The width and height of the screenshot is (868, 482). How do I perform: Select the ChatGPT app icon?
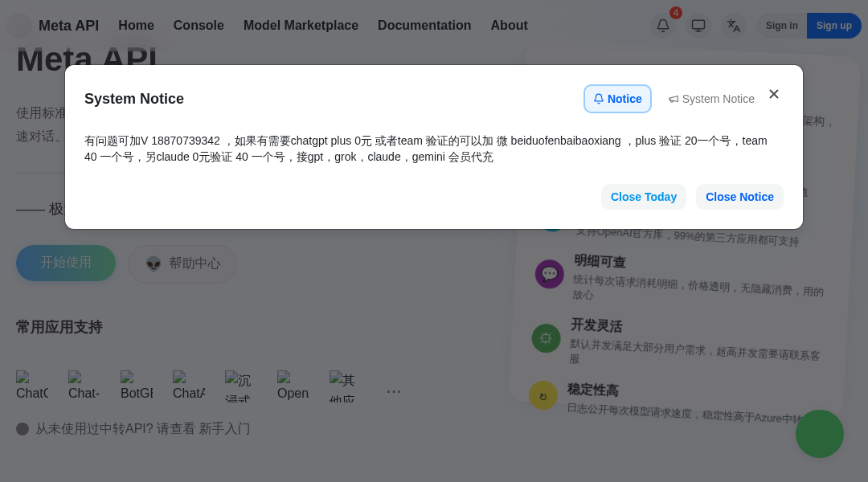pyautogui.click(x=32, y=386)
